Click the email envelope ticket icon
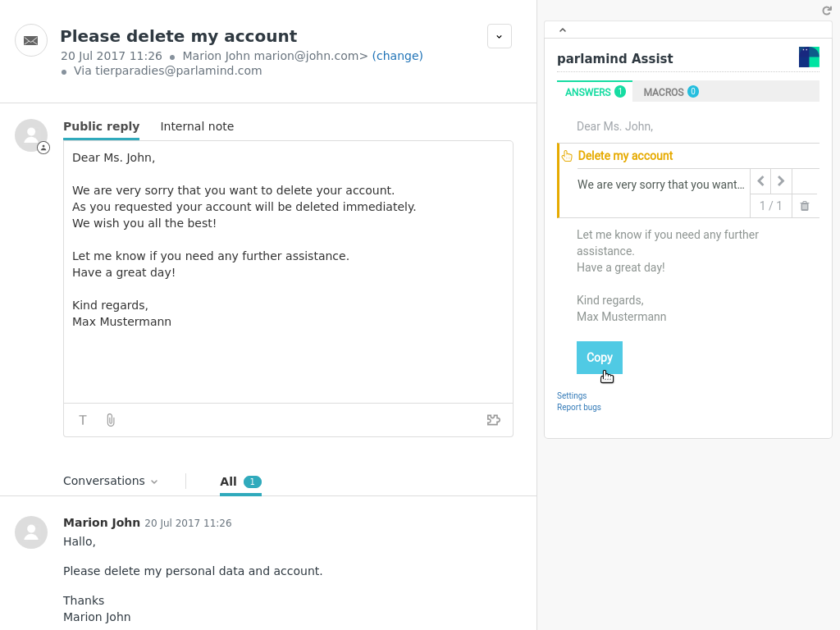The width and height of the screenshot is (840, 630). tap(31, 40)
